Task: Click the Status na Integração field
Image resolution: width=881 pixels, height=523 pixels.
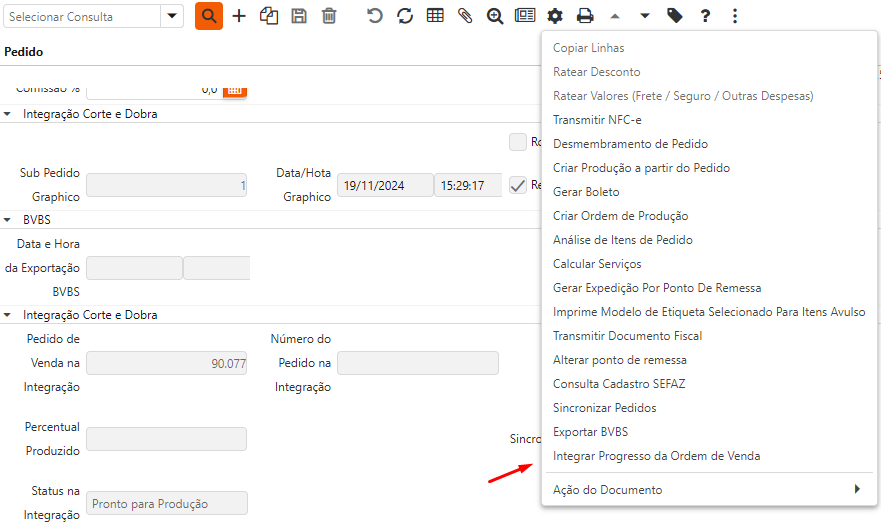Action: click(x=167, y=504)
